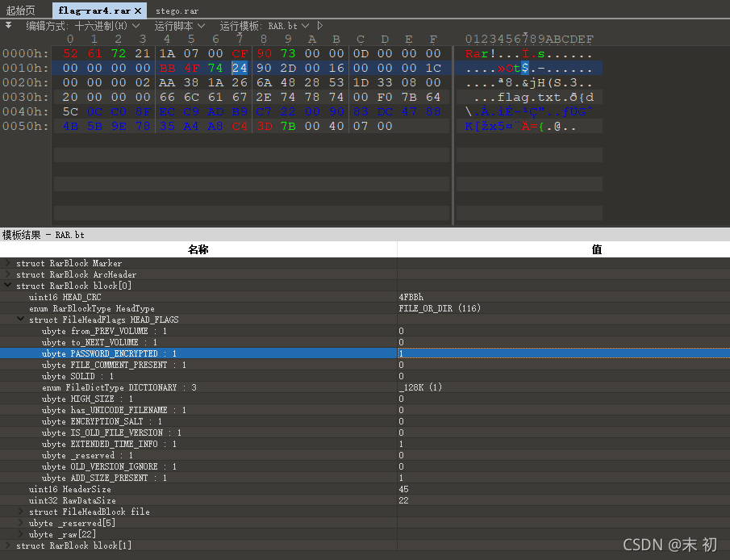Image resolution: width=730 pixels, height=560 pixels.
Task: Collapse struct FileHeadFlags HEAD_FLAGS
Action: (20, 320)
